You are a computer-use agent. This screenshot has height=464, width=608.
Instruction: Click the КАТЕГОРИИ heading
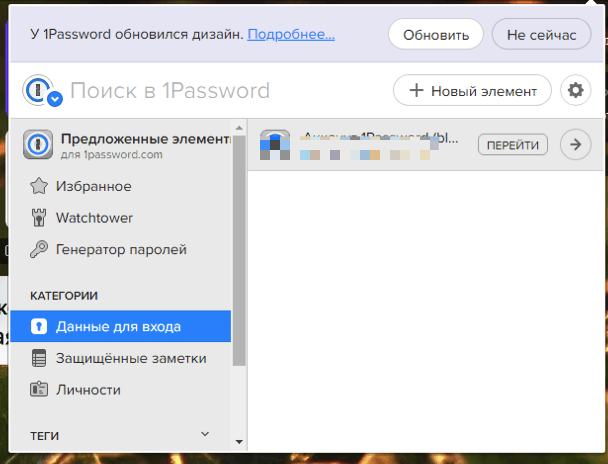pyautogui.click(x=64, y=296)
